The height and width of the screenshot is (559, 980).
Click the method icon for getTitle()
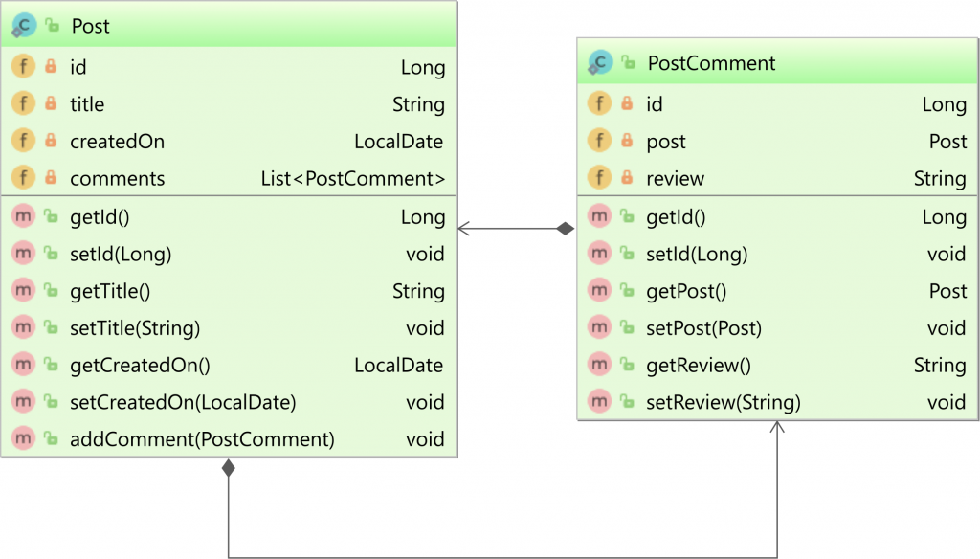coord(23,290)
